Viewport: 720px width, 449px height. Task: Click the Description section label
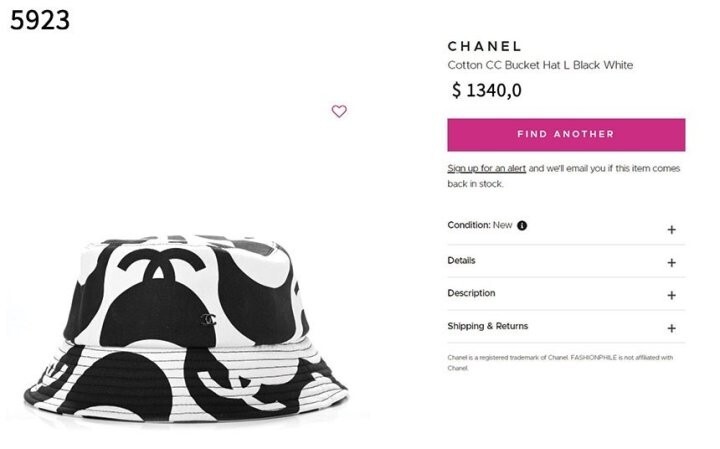click(471, 293)
